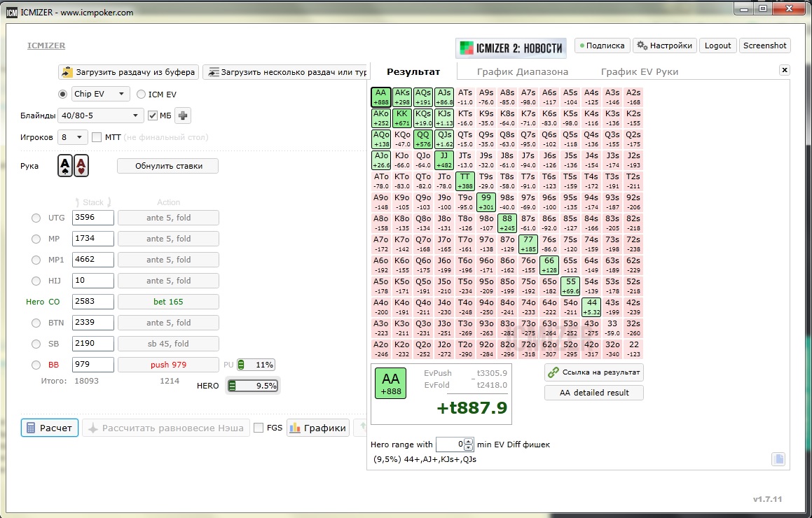Select the UTG player radio button

(36, 218)
